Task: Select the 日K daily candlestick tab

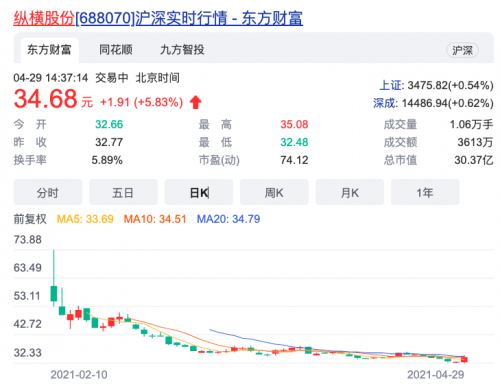Action: (199, 192)
